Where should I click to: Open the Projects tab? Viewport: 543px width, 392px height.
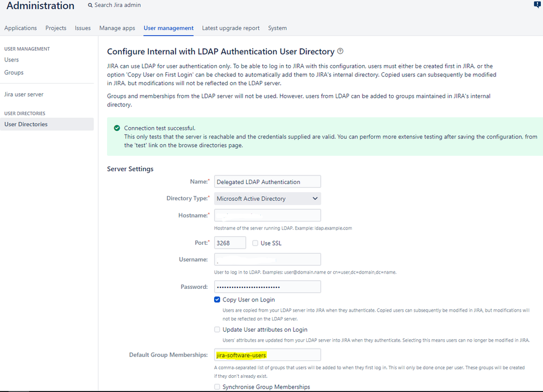click(56, 28)
